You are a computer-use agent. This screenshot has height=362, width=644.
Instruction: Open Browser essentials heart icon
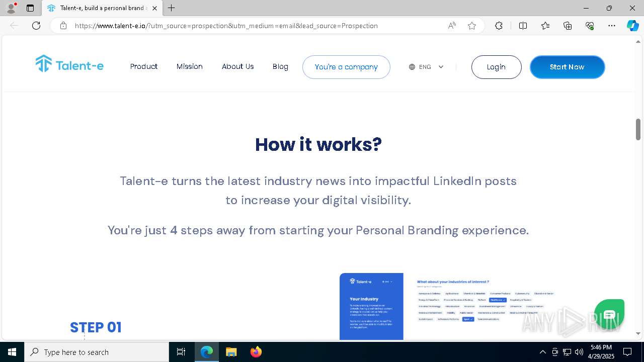click(590, 26)
